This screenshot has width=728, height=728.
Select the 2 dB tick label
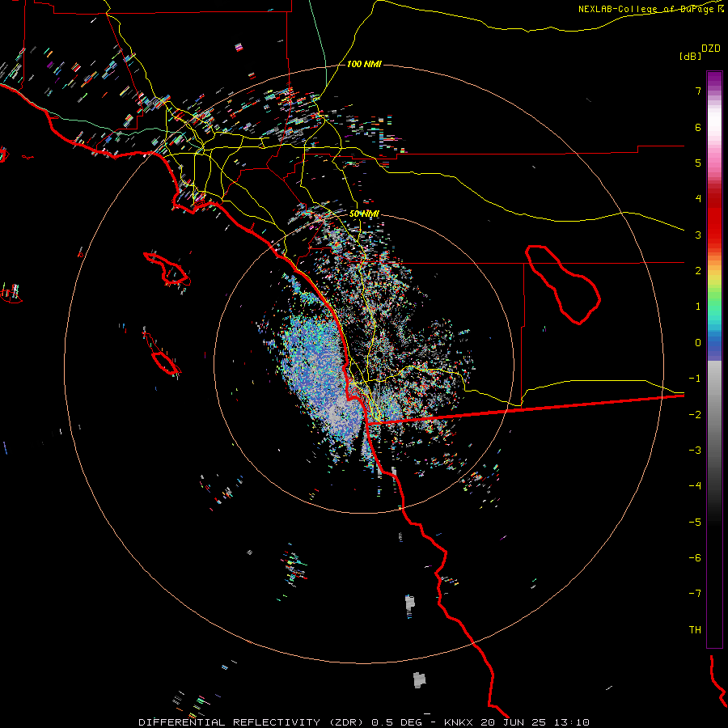point(698,271)
